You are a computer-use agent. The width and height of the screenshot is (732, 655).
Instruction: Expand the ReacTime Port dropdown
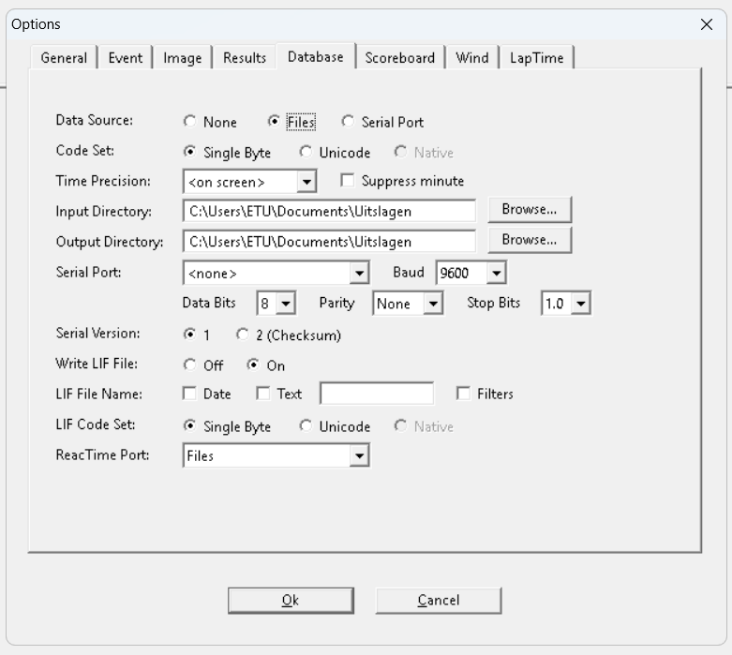(x=359, y=456)
